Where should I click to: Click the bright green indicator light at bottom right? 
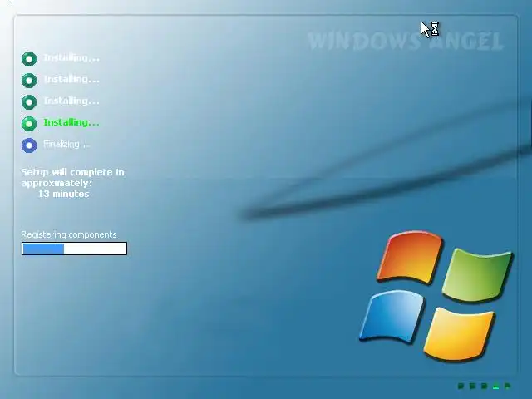496,386
